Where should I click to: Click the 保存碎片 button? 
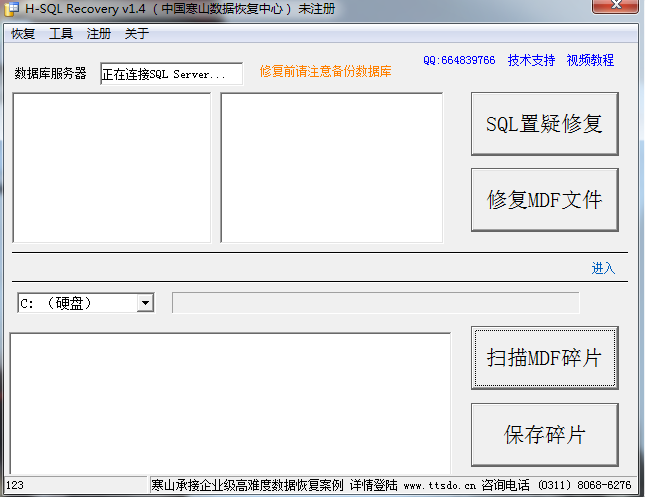(545, 435)
